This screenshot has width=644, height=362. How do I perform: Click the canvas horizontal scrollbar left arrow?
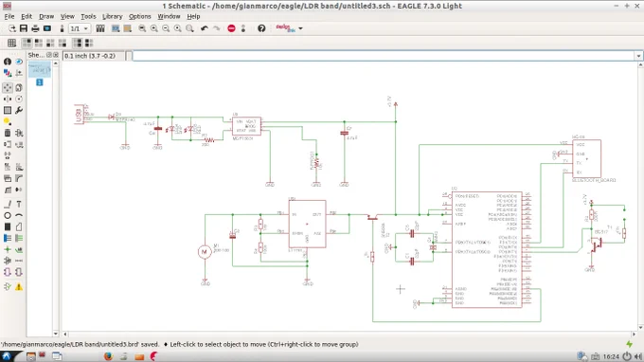[65, 335]
